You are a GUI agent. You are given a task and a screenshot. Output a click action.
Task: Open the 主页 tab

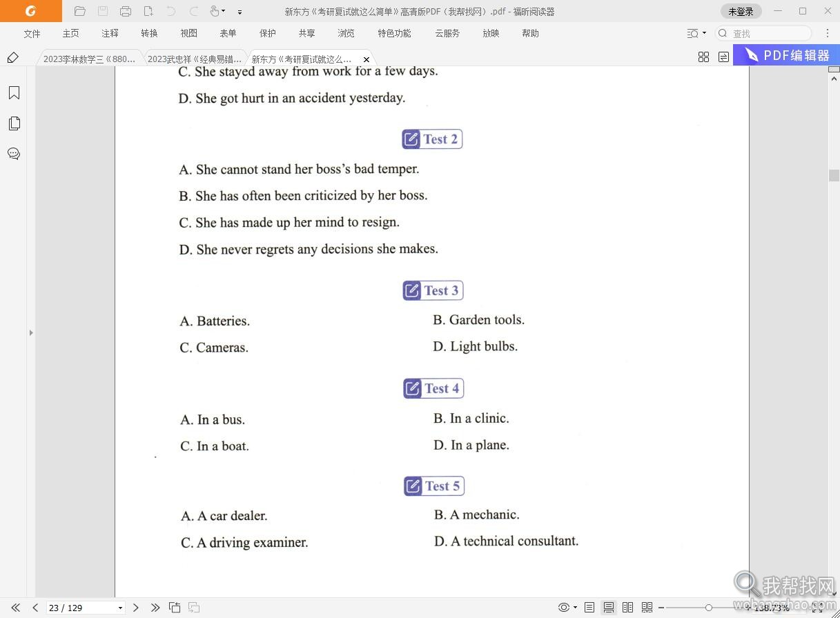70,33
